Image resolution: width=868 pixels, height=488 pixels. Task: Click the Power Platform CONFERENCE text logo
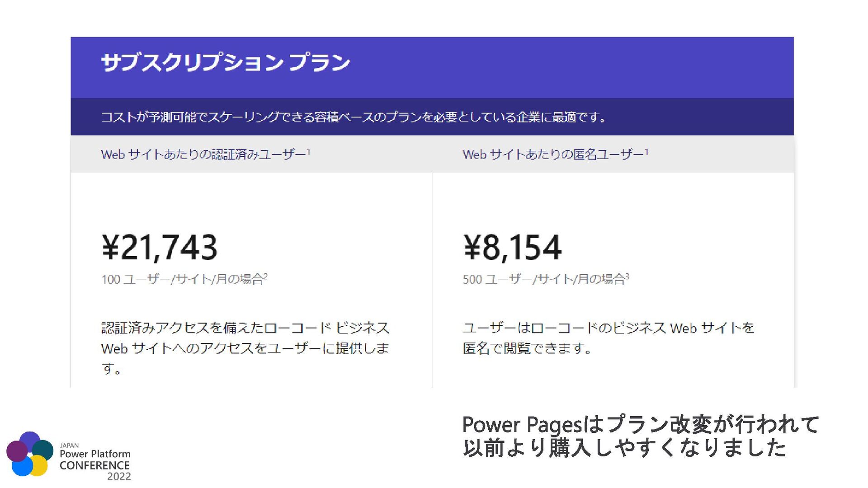click(x=94, y=460)
